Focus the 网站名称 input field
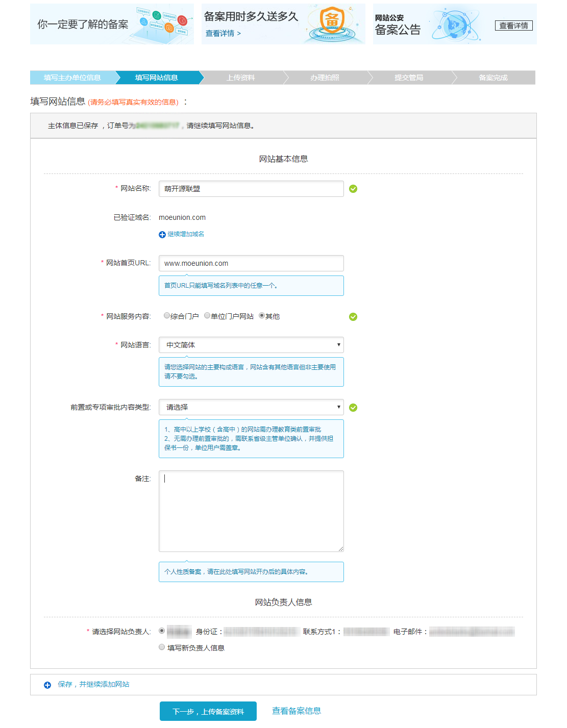Viewport: 567px width, 728px height. pyautogui.click(x=251, y=189)
